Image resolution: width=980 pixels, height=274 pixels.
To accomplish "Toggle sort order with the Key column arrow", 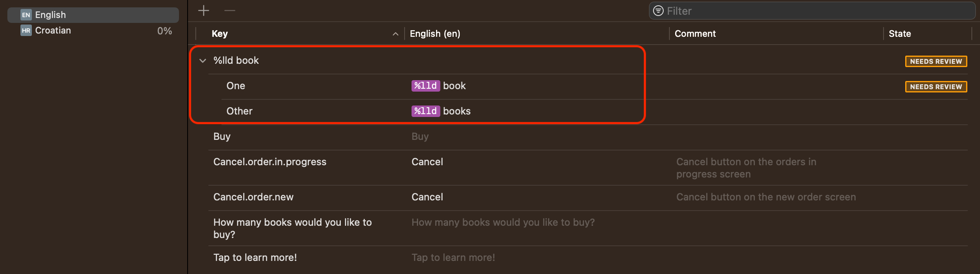I will (395, 34).
